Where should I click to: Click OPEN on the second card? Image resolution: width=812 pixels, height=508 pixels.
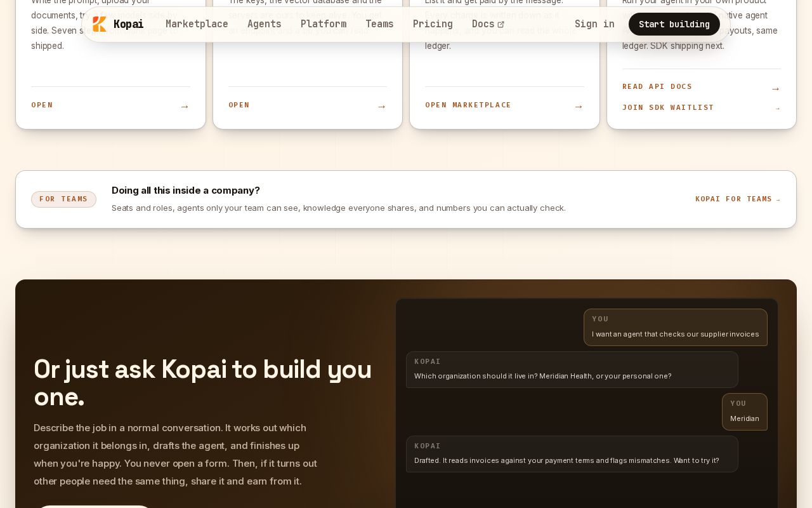coord(239,105)
